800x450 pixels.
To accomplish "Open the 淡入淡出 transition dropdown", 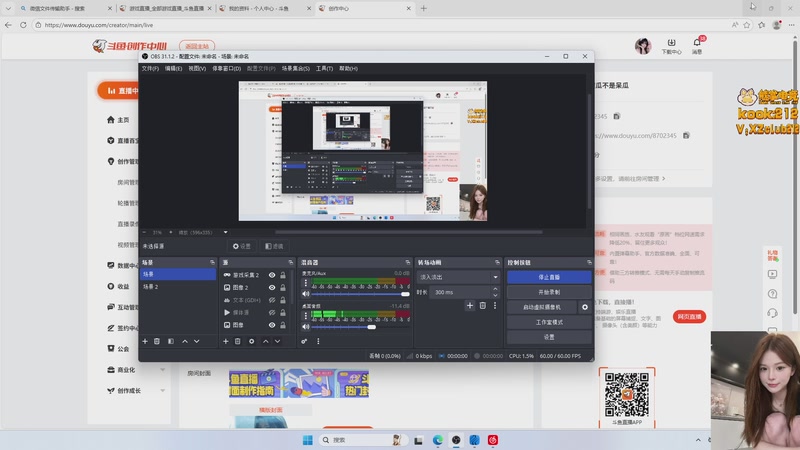I will (x=458, y=277).
